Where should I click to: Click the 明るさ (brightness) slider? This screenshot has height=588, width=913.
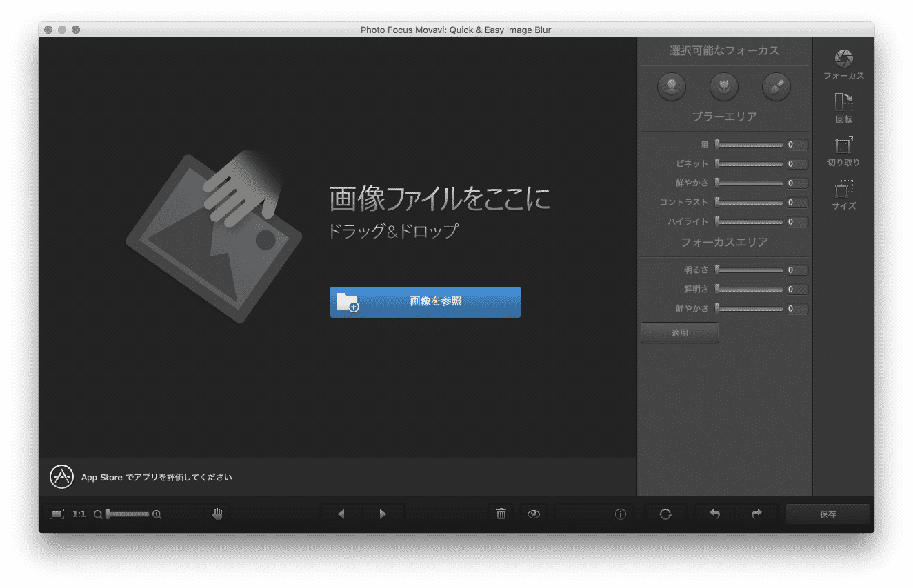point(749,270)
